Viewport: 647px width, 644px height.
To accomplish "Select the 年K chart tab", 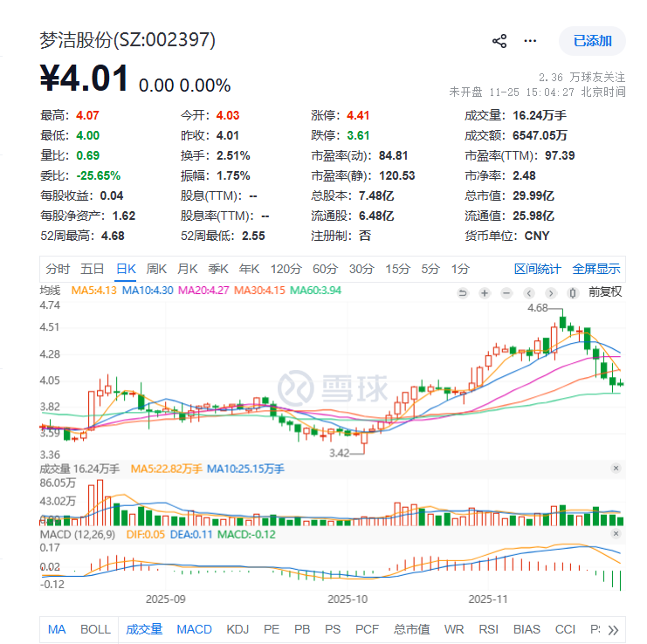I will (x=249, y=269).
